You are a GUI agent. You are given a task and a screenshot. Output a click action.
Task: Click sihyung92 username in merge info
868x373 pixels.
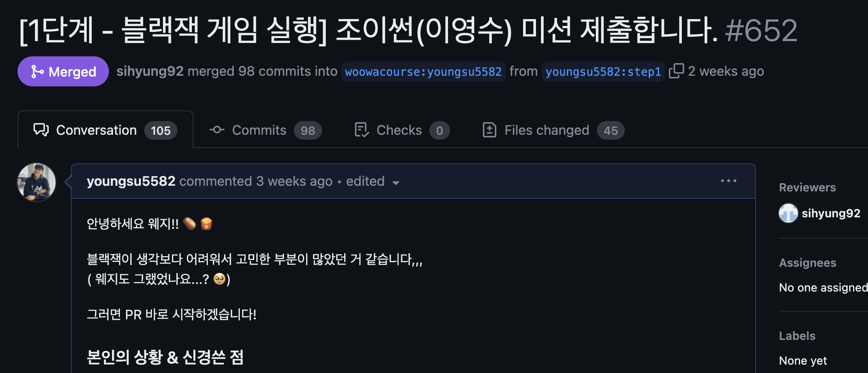point(150,71)
